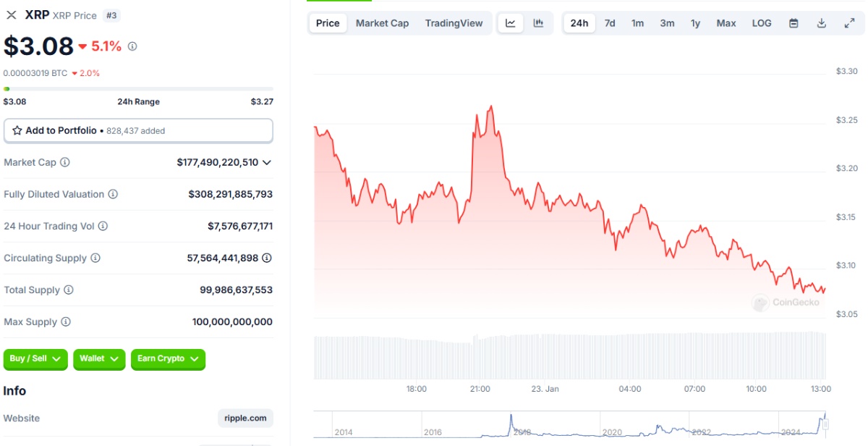Click 2020 on the mini history chart
868x446 pixels.
[x=612, y=432]
